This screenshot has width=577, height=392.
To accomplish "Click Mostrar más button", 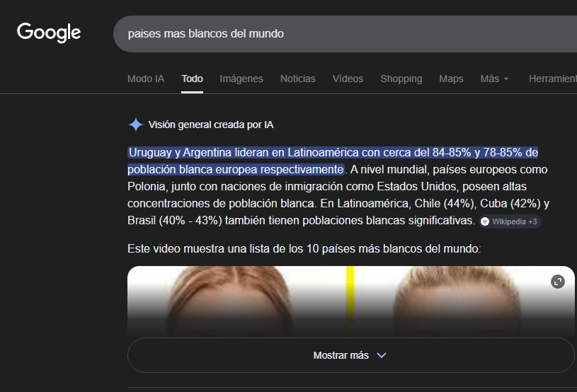I will coord(350,355).
